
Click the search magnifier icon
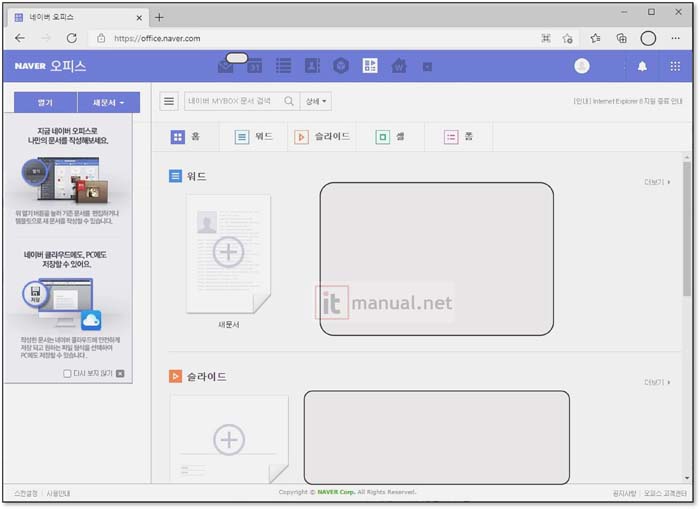pyautogui.click(x=289, y=101)
